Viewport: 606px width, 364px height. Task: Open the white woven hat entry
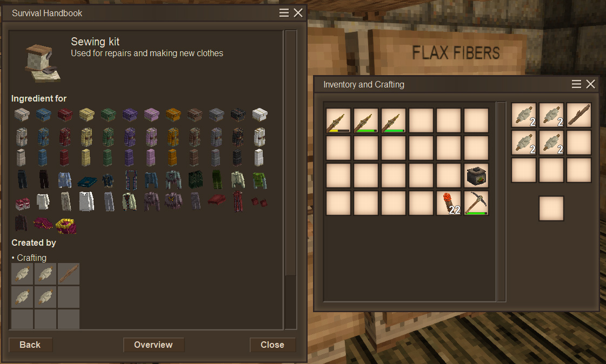pos(259,114)
